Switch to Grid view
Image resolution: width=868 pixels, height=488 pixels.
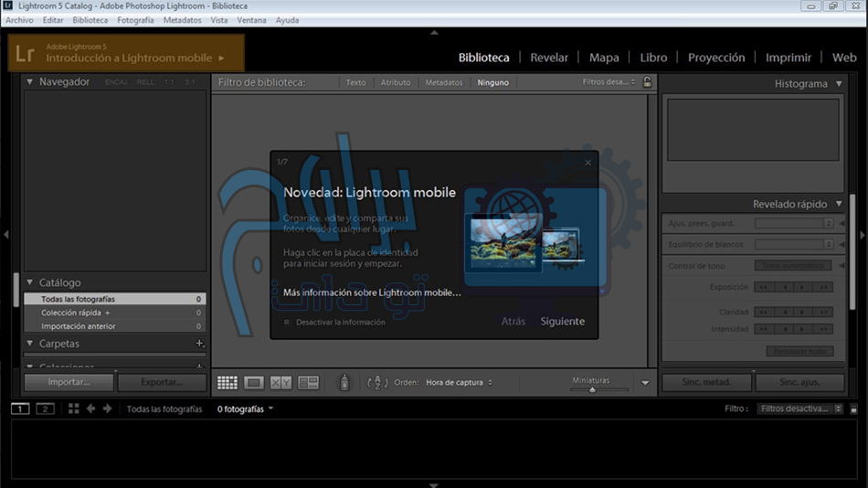pos(227,383)
